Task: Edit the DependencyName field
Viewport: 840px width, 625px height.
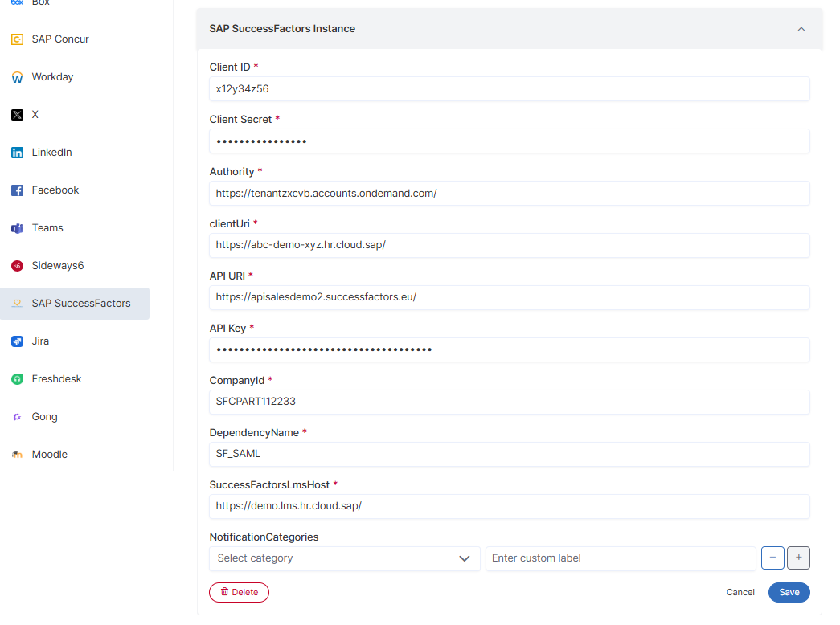Action: point(510,454)
